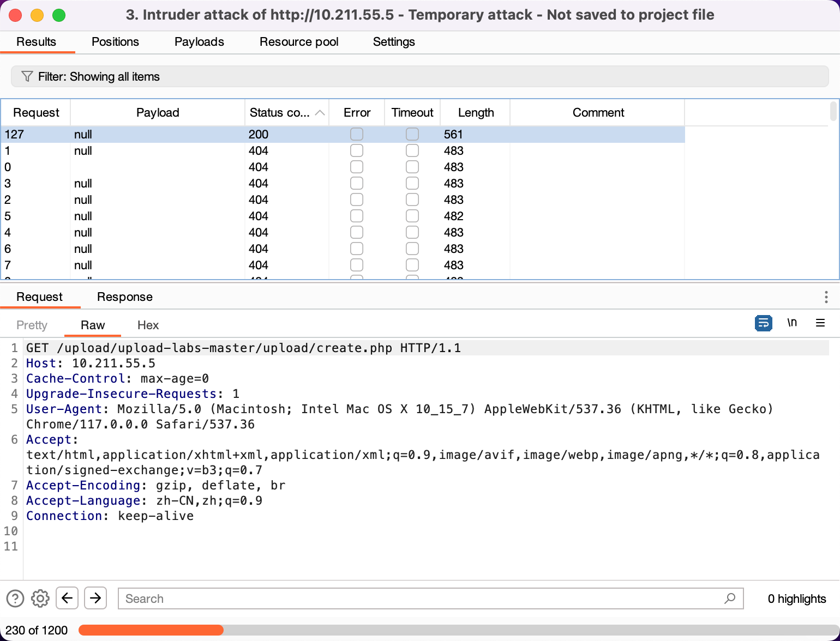
Task: Switch to Pretty view
Action: click(x=32, y=325)
